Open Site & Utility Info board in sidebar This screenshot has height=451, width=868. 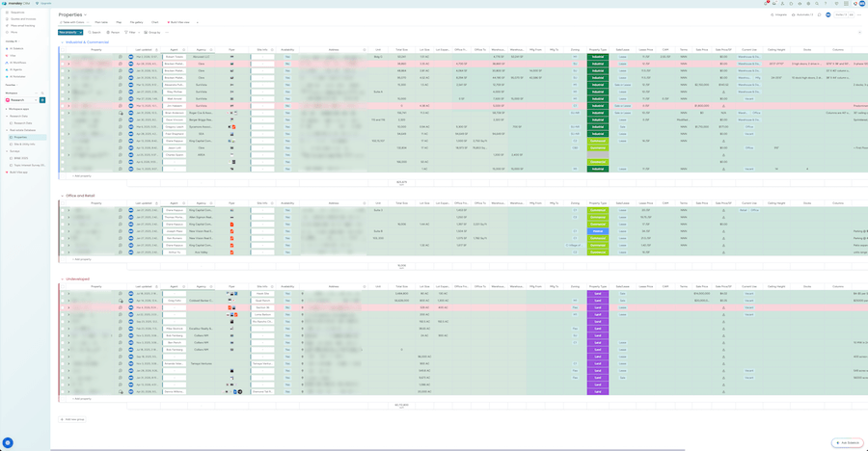pyautogui.click(x=24, y=144)
